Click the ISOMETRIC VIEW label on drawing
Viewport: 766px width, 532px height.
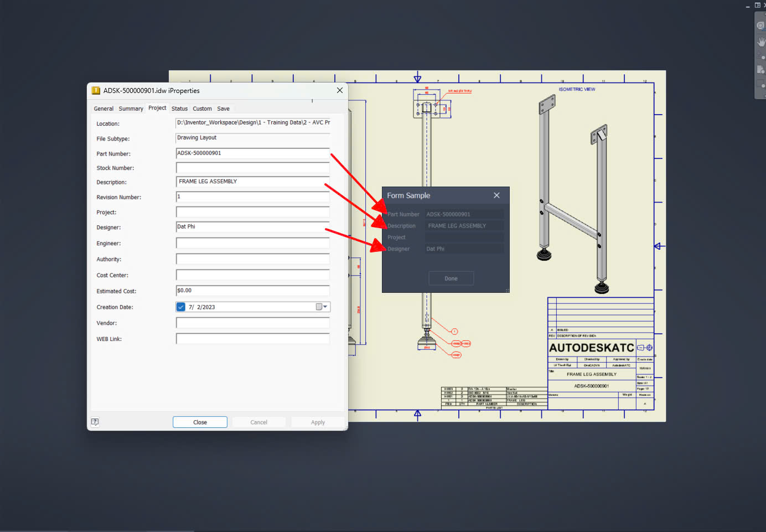(577, 89)
